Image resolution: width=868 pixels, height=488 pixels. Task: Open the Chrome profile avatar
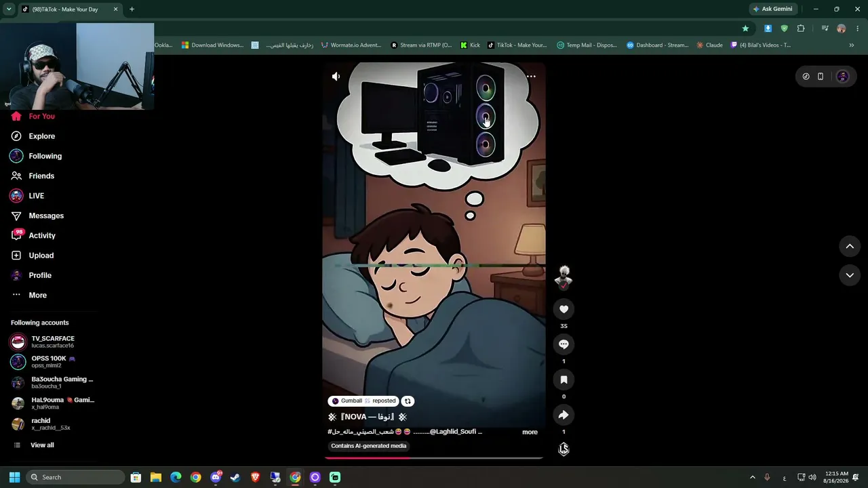coord(842,28)
